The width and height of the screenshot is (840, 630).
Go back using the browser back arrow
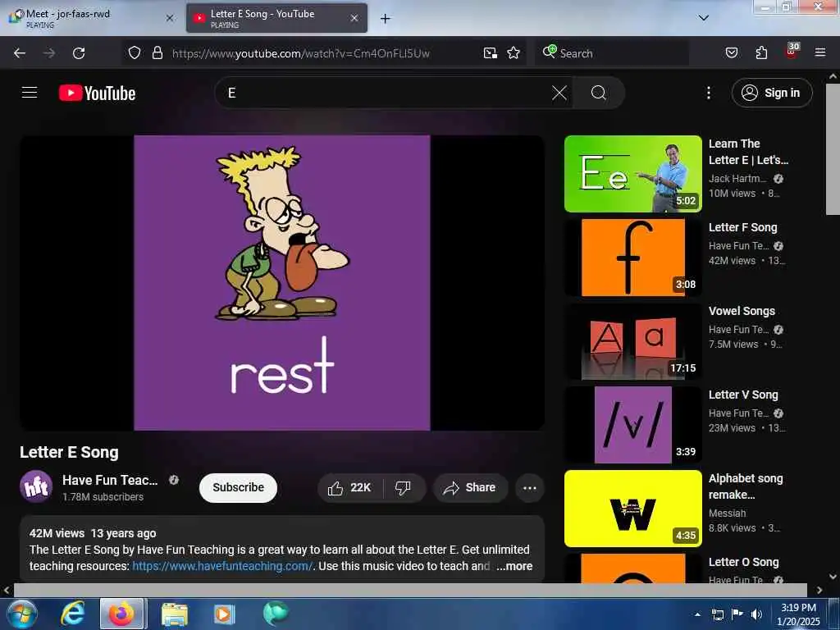tap(20, 53)
